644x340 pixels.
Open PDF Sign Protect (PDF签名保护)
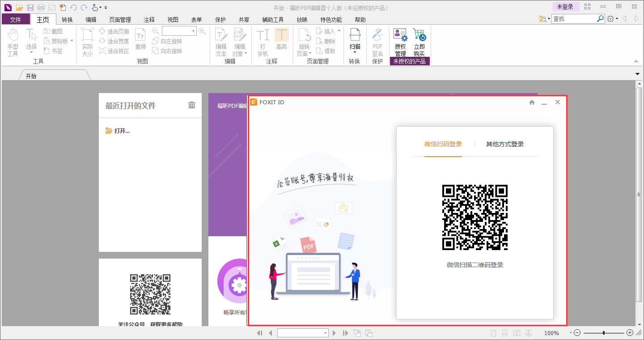click(377, 41)
